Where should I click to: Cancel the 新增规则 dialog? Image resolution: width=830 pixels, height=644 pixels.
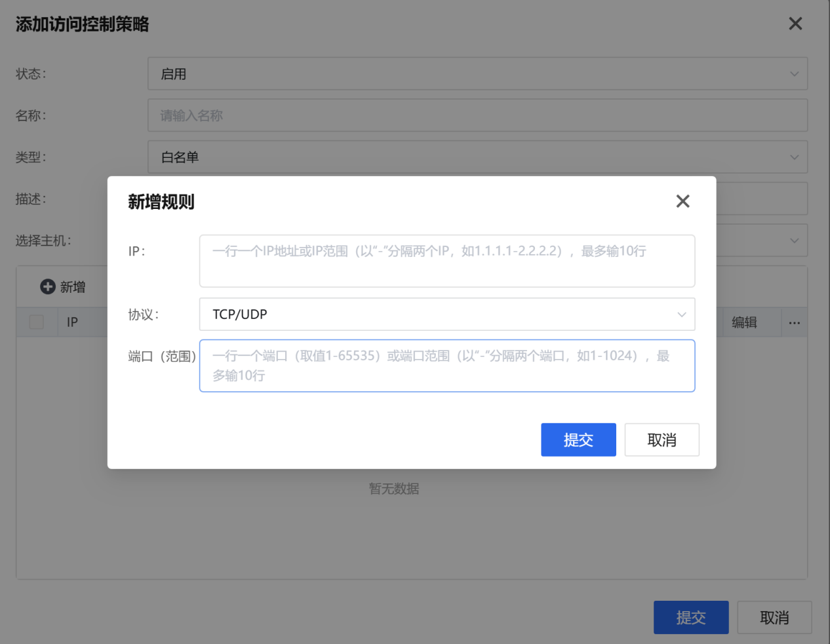[x=661, y=440]
